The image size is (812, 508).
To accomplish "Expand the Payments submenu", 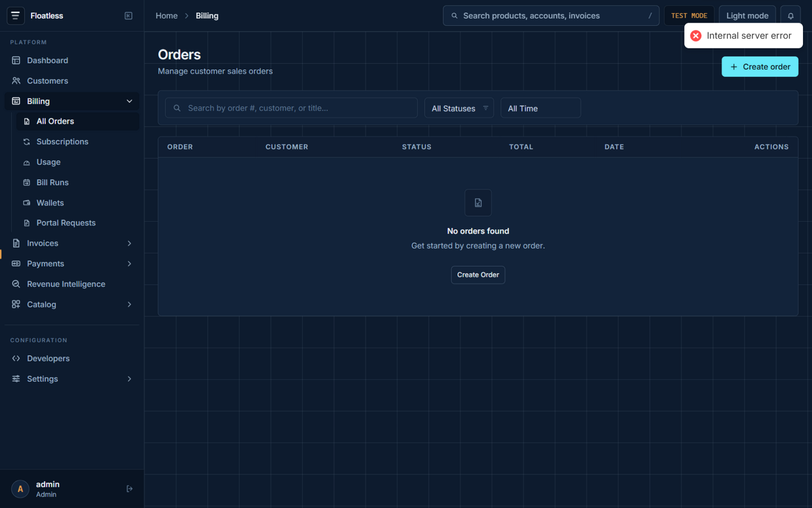I will 129,264.
